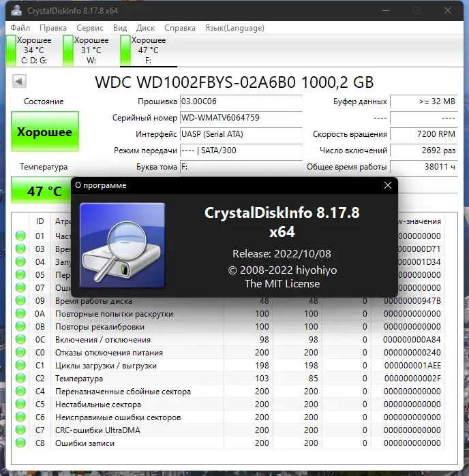Viewport: 469px width, 476px height.
Task: Click the status circle for attribute 07
Action: 20,287
